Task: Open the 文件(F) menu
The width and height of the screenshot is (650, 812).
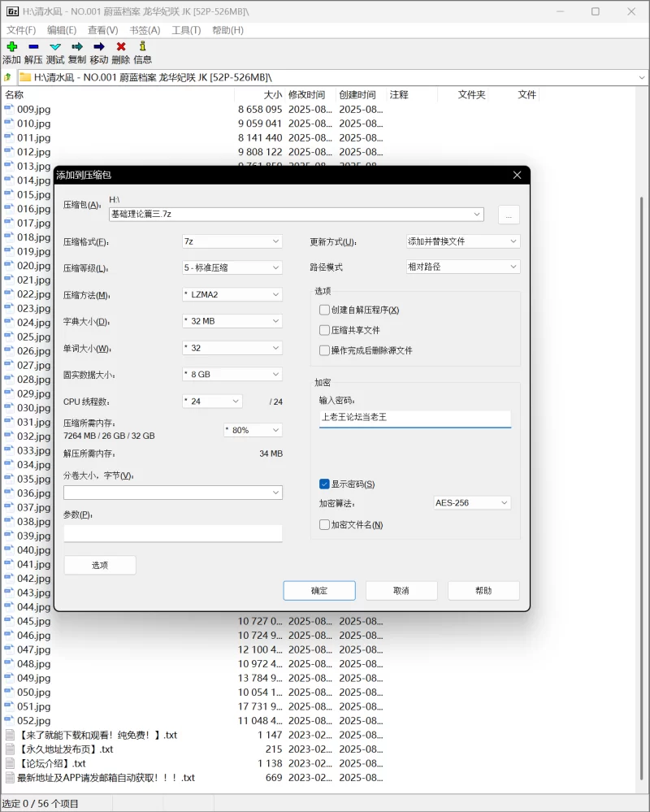Action: pos(20,30)
